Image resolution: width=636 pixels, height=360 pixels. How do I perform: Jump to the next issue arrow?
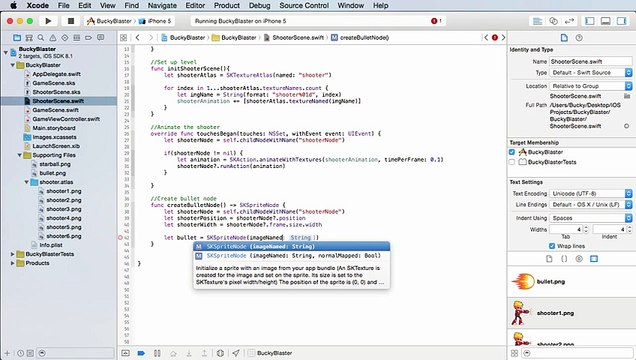[503, 38]
